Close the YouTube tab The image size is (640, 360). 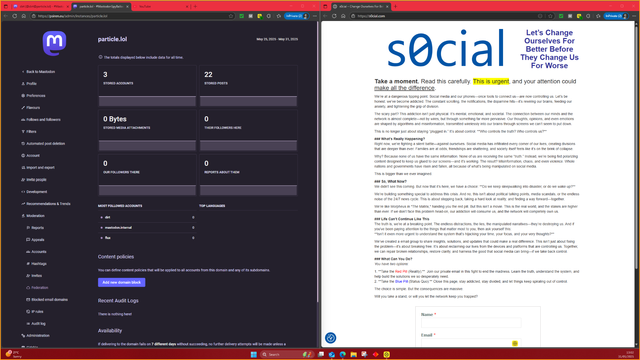187,7
